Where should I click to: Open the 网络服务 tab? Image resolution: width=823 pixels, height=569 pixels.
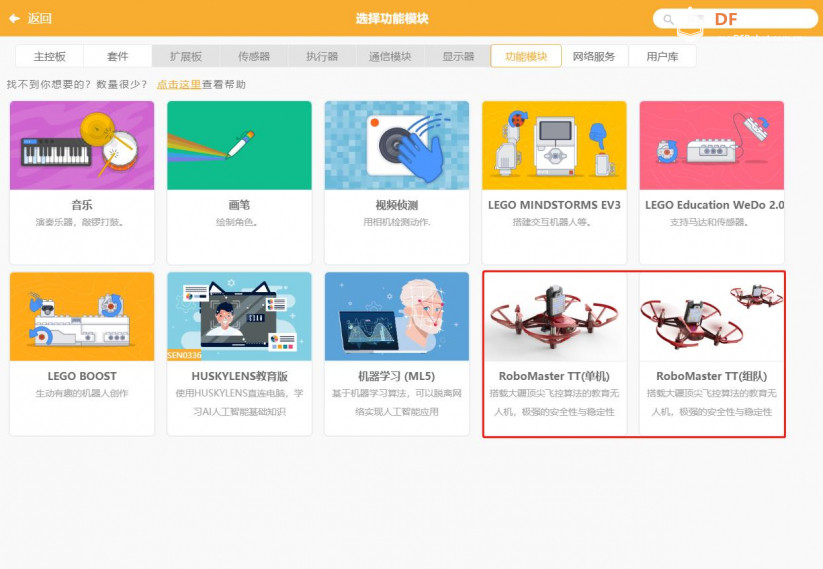tap(594, 56)
